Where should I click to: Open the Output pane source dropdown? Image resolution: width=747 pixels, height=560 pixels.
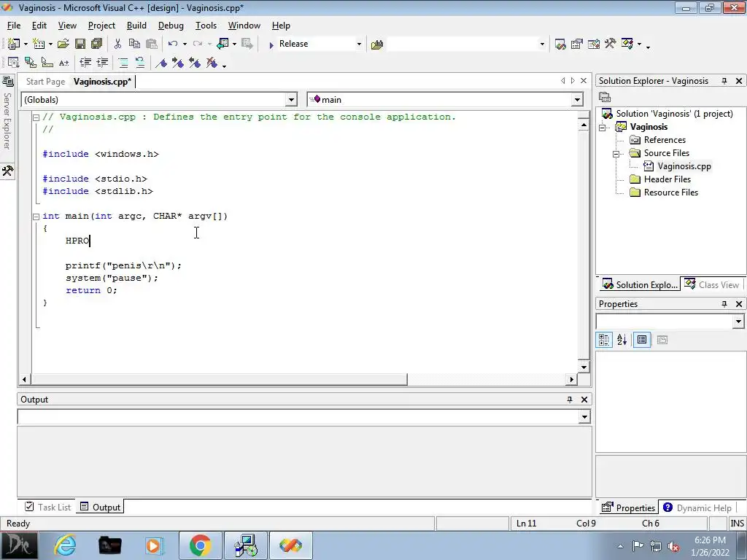click(584, 417)
